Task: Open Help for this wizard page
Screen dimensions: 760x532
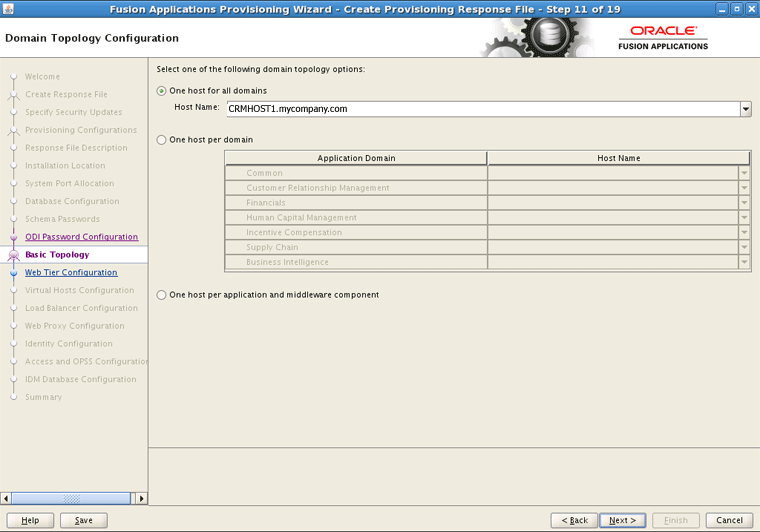Action: (x=30, y=520)
